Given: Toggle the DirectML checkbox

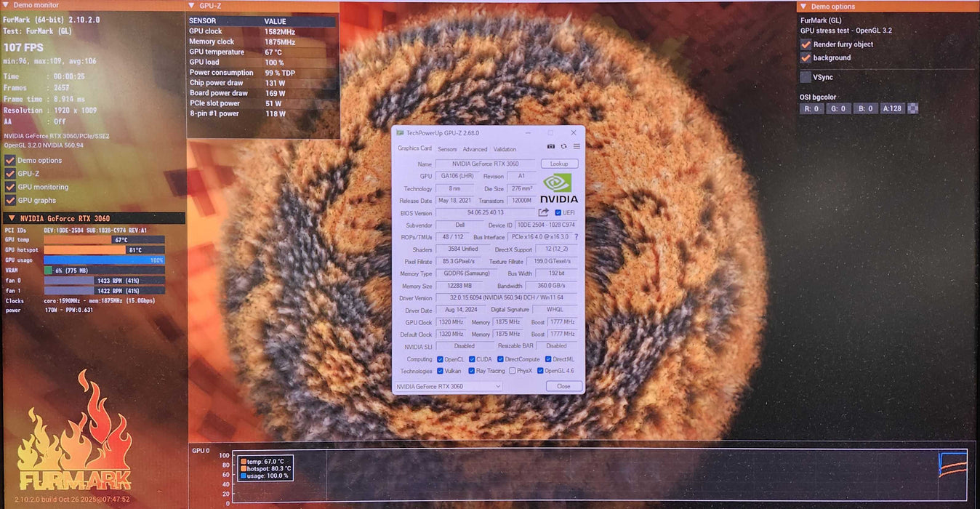Looking at the screenshot, I should 548,359.
